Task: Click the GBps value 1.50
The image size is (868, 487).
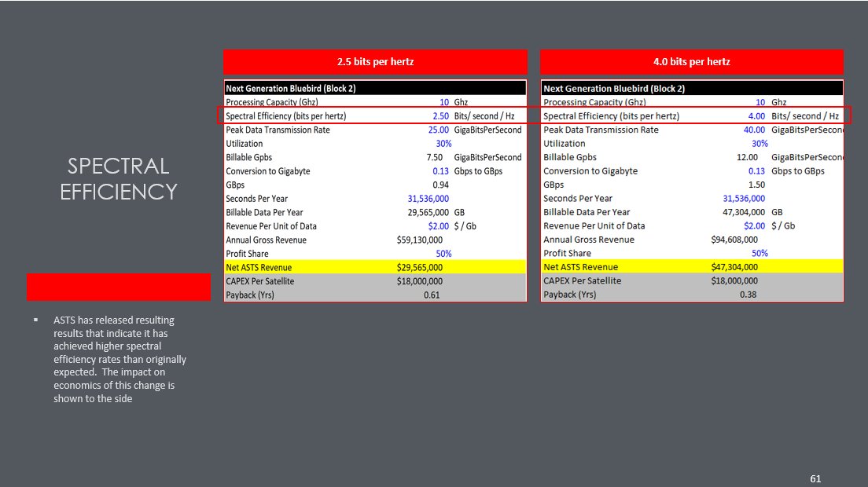Action: (x=756, y=185)
